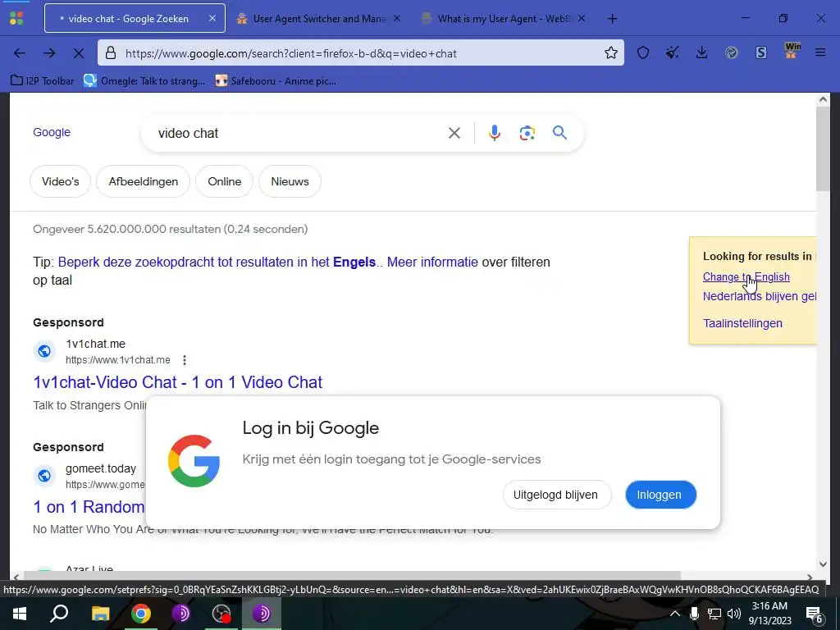Open OBS Studio from the taskbar
This screenshot has width=840, height=630.
tap(221, 614)
